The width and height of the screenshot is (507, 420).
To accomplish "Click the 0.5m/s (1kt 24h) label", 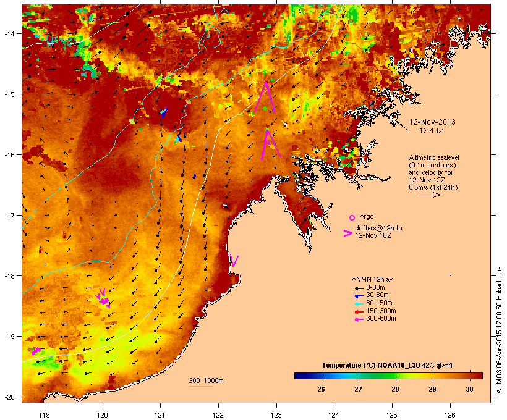I will click(x=433, y=187).
